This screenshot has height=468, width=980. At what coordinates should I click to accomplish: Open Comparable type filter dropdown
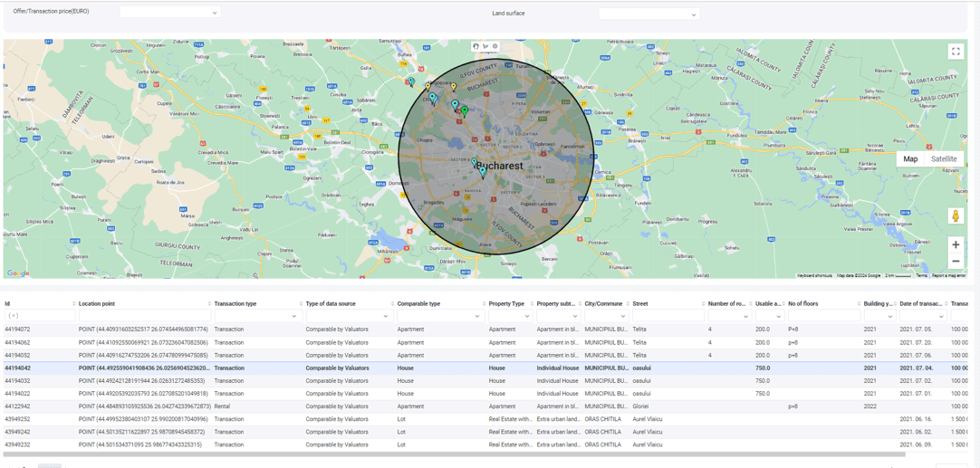click(440, 316)
